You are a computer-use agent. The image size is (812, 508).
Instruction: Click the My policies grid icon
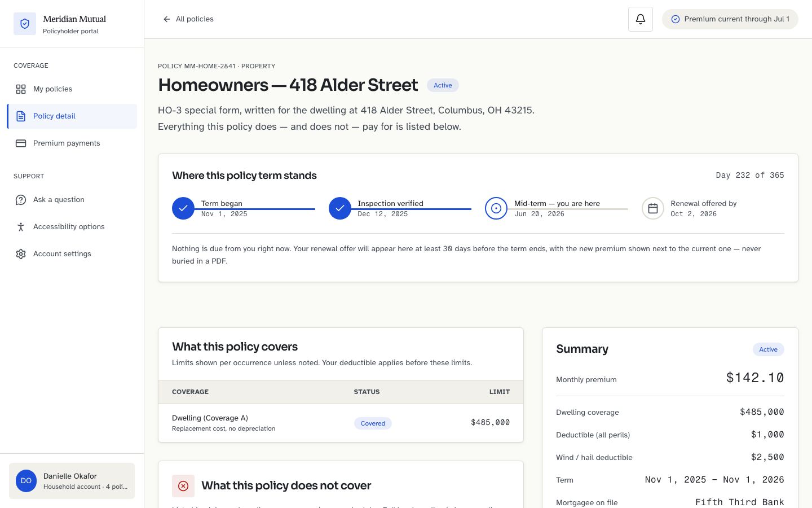click(x=21, y=89)
